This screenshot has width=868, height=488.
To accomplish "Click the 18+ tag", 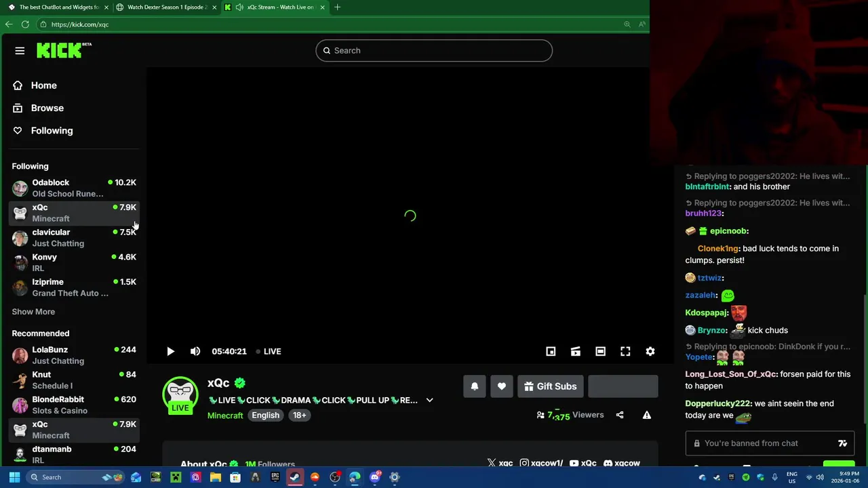I will 300,415.
